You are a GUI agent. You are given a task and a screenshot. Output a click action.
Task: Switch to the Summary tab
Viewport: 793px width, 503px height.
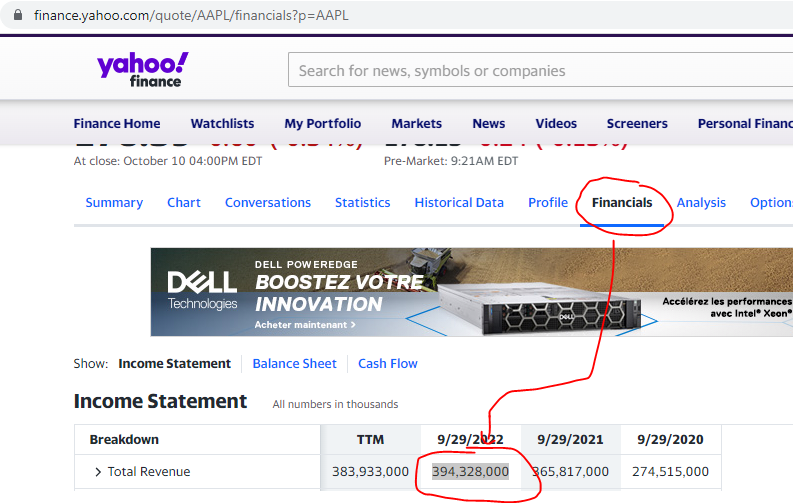tap(114, 203)
